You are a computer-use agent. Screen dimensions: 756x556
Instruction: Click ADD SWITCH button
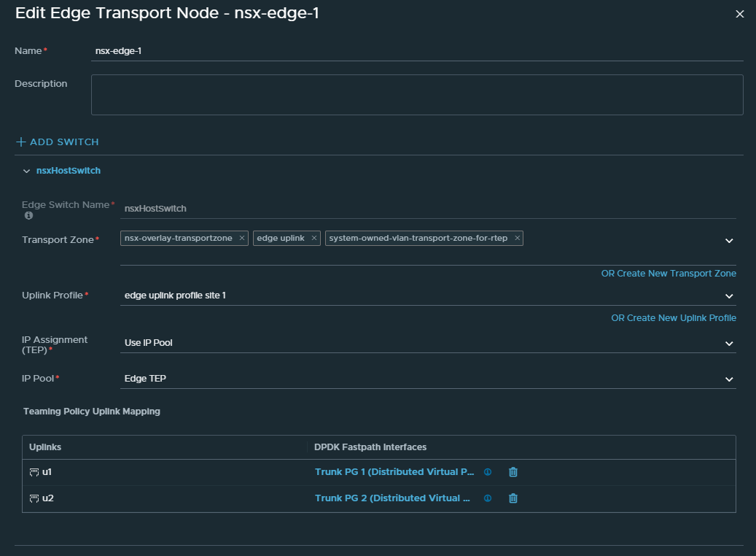point(58,142)
